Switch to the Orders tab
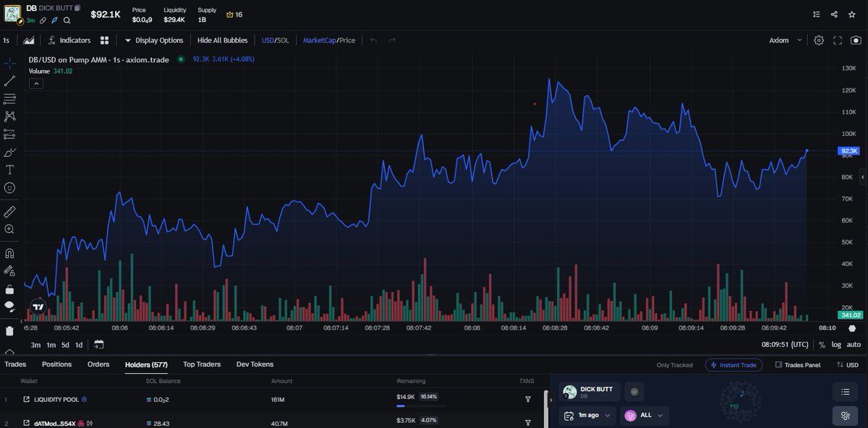868x428 pixels. (98, 364)
